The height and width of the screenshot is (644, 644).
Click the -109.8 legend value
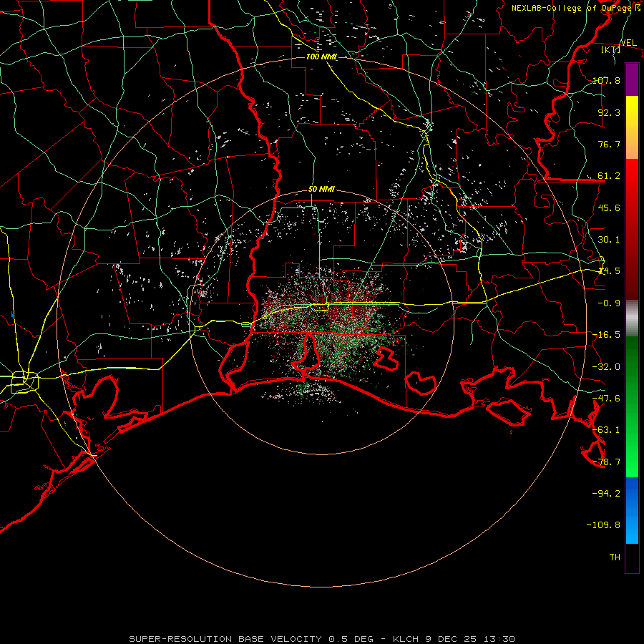(603, 525)
